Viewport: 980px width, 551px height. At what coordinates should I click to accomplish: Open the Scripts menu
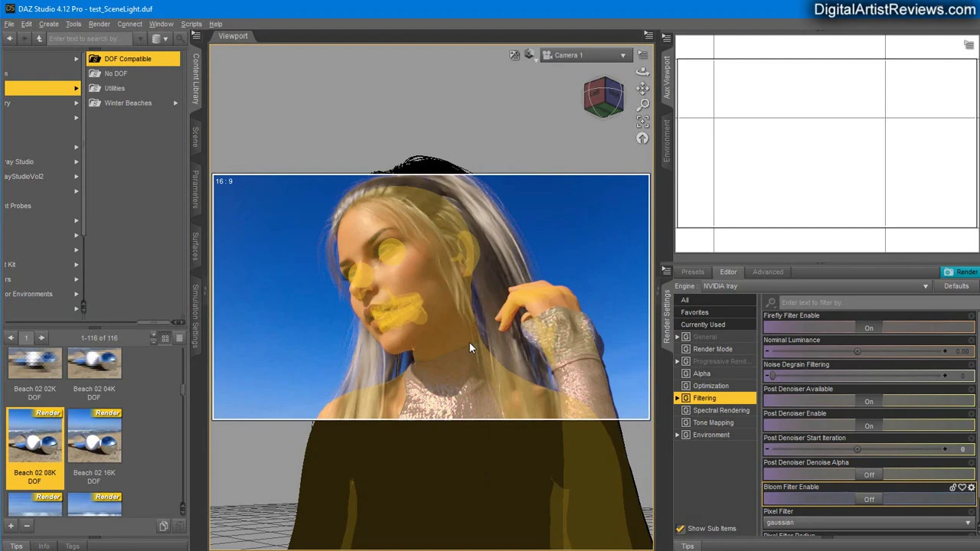point(191,24)
